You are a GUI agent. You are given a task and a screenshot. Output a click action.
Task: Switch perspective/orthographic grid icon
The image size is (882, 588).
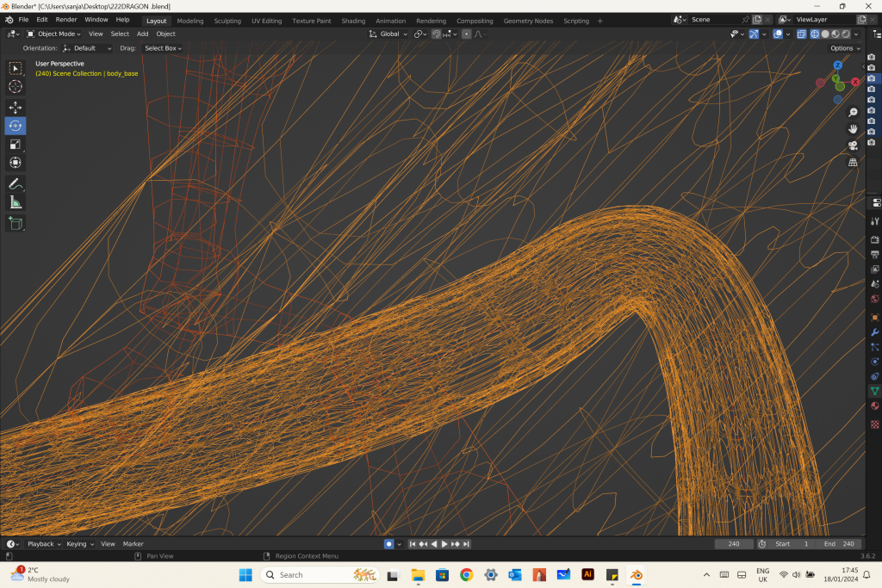pos(853,163)
